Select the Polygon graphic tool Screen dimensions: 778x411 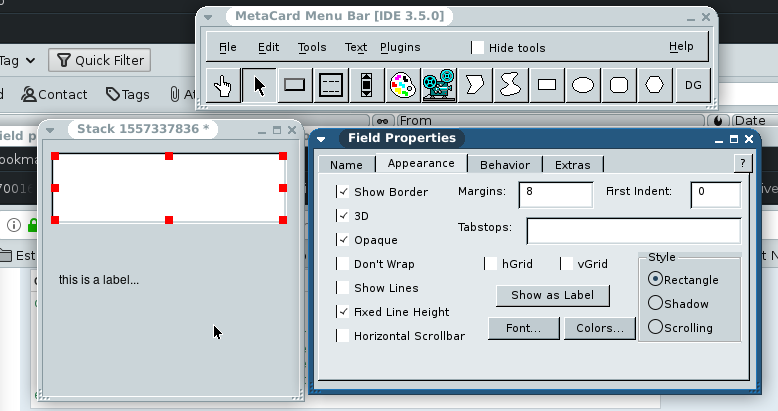click(475, 85)
